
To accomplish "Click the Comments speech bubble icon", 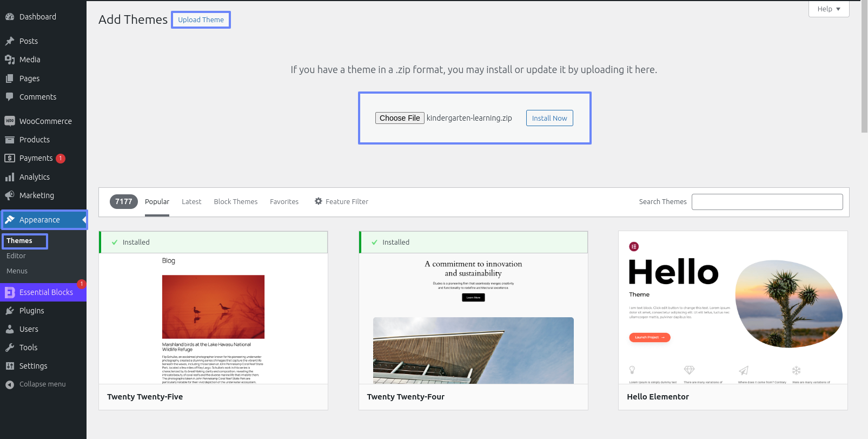I will coord(10,97).
